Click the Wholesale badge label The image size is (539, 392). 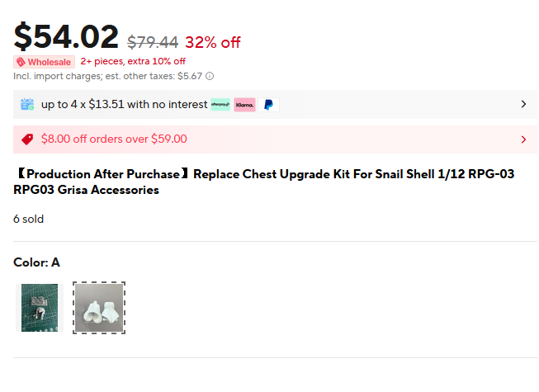coord(44,62)
